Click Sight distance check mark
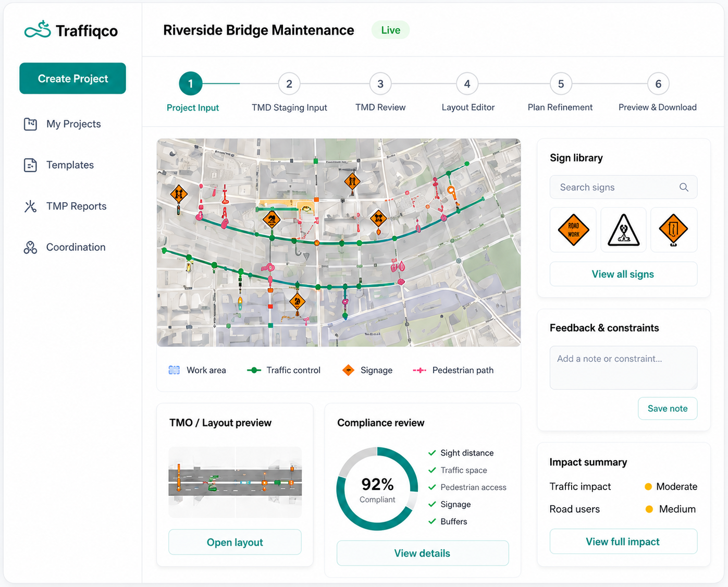The image size is (728, 587). (x=432, y=453)
